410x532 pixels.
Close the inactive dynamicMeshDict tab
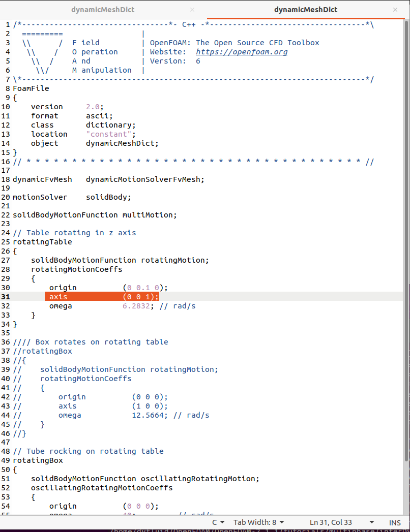192,10
